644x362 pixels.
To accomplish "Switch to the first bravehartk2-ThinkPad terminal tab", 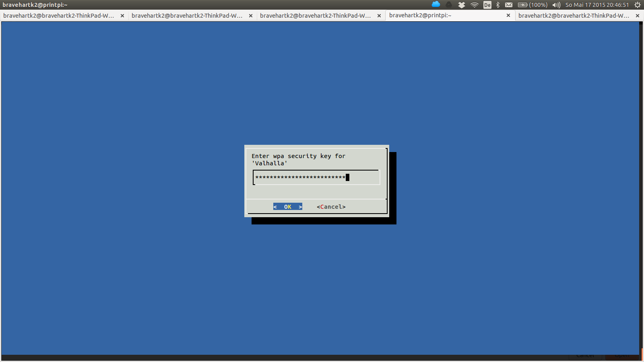I will 59,16.
